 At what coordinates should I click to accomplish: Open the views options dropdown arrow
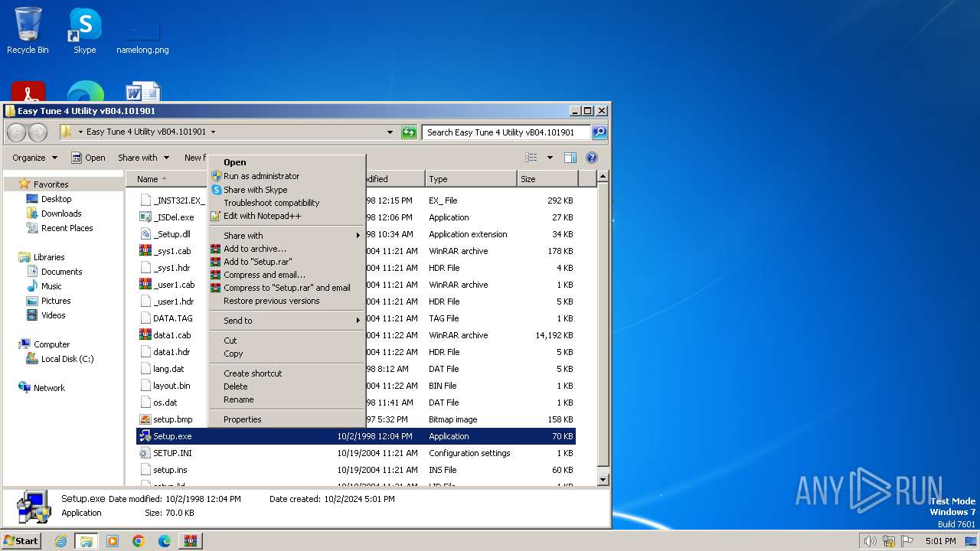coord(549,158)
